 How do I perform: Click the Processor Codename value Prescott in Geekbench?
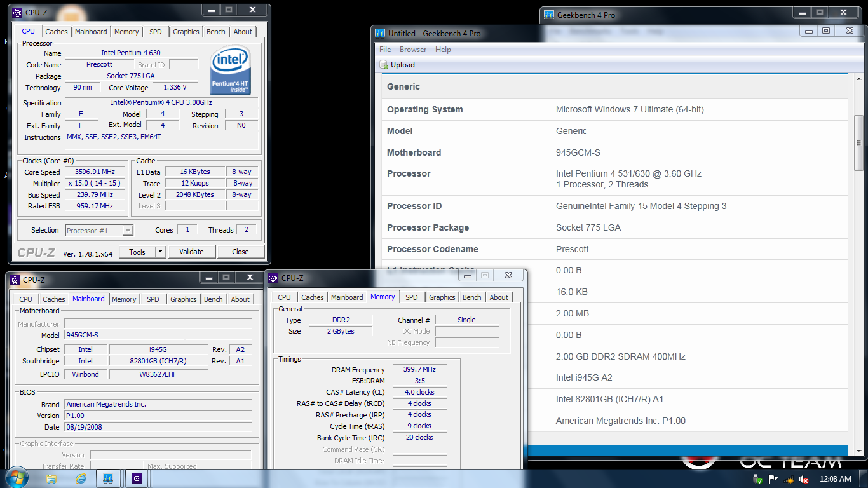tap(573, 249)
